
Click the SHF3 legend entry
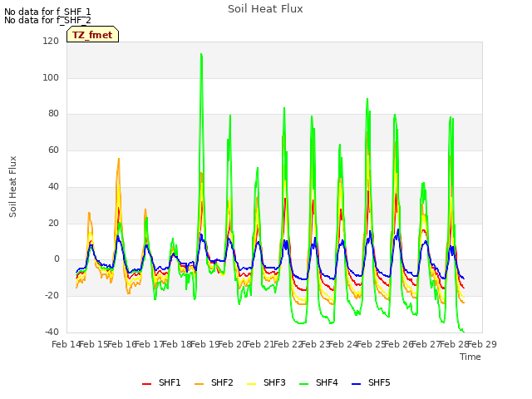[266, 382]
